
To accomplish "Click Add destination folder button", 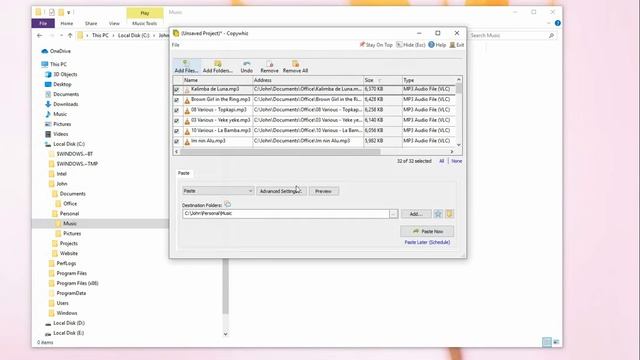I will (416, 214).
